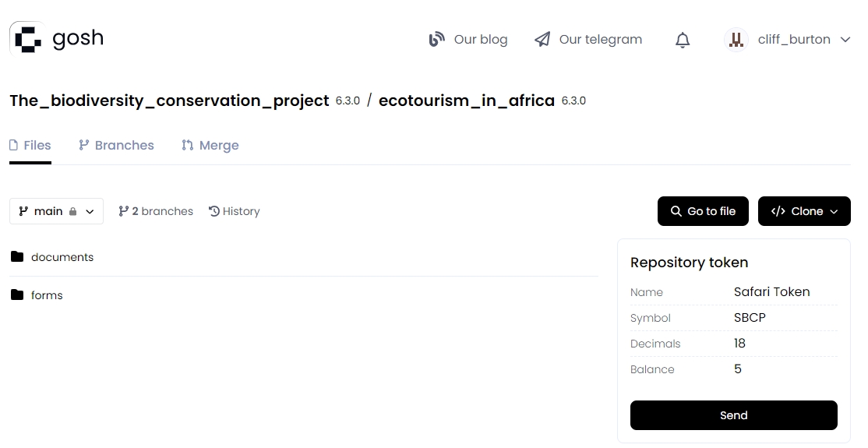Viewport: 868px width, 448px height.
Task: Switch to the Branches tab
Action: pos(116,145)
